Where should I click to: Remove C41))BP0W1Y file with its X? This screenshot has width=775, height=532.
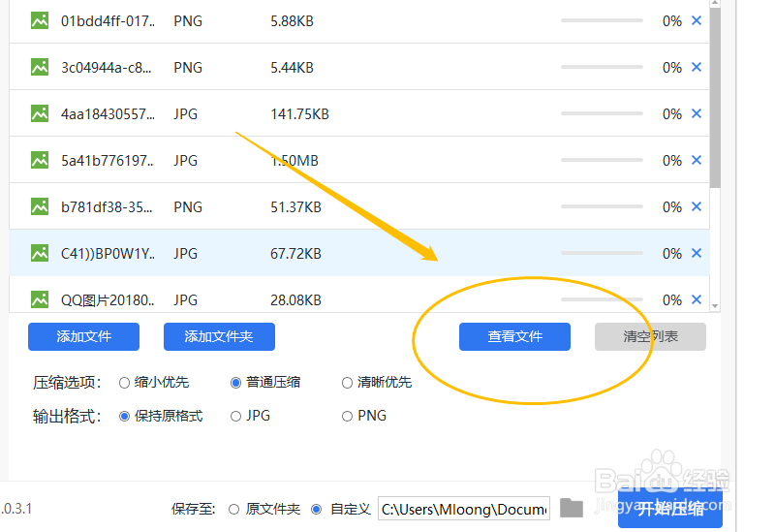(x=697, y=253)
